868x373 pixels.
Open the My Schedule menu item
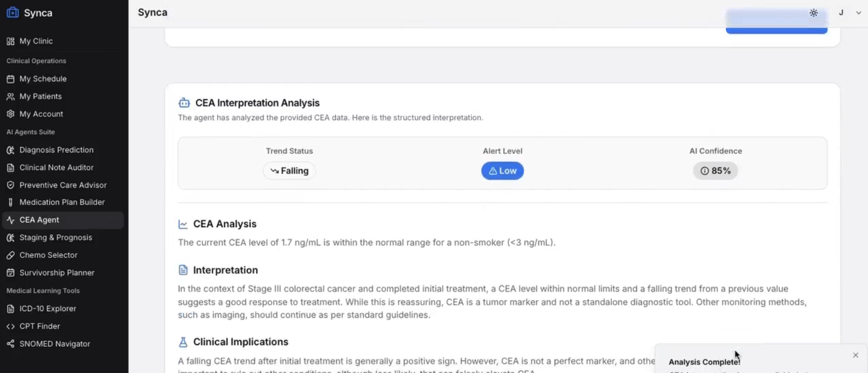[x=43, y=79]
